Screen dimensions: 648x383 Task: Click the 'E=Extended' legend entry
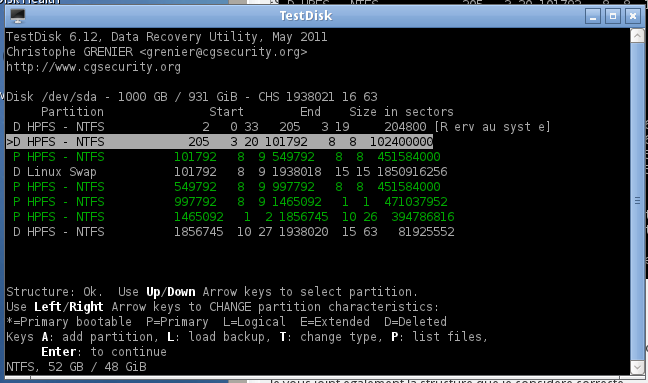coord(335,322)
